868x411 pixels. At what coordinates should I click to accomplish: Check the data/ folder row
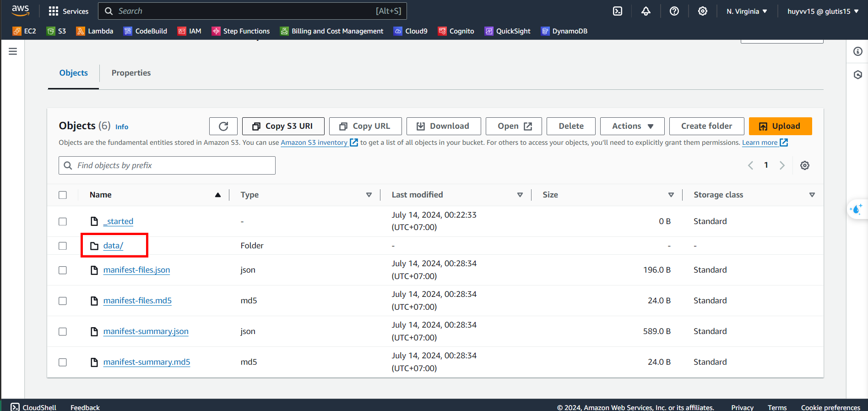coord(63,246)
